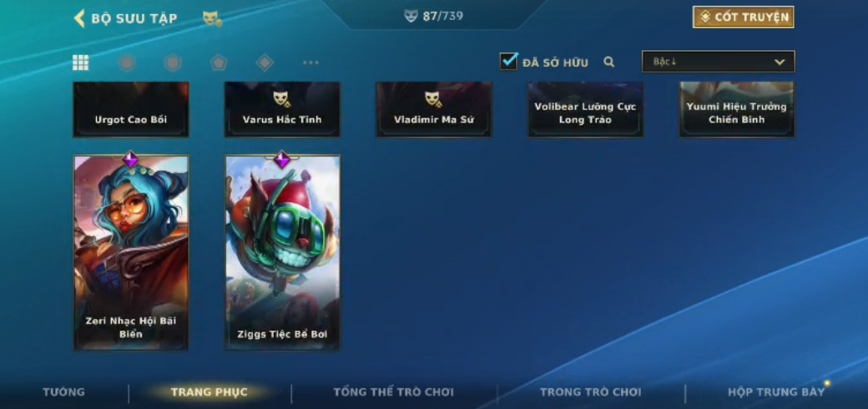Select the hexagon rarity filter icon
This screenshot has height=409, width=868.
[x=173, y=63]
